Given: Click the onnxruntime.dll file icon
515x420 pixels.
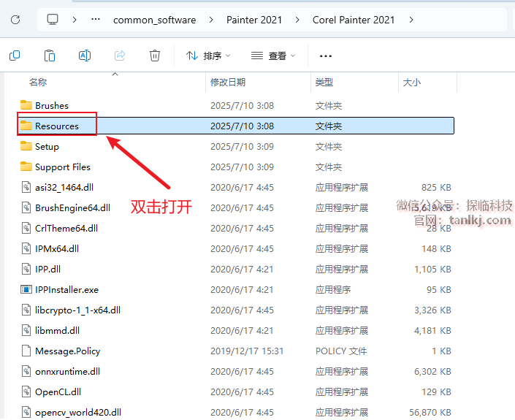Looking at the screenshot, I should tap(26, 371).
